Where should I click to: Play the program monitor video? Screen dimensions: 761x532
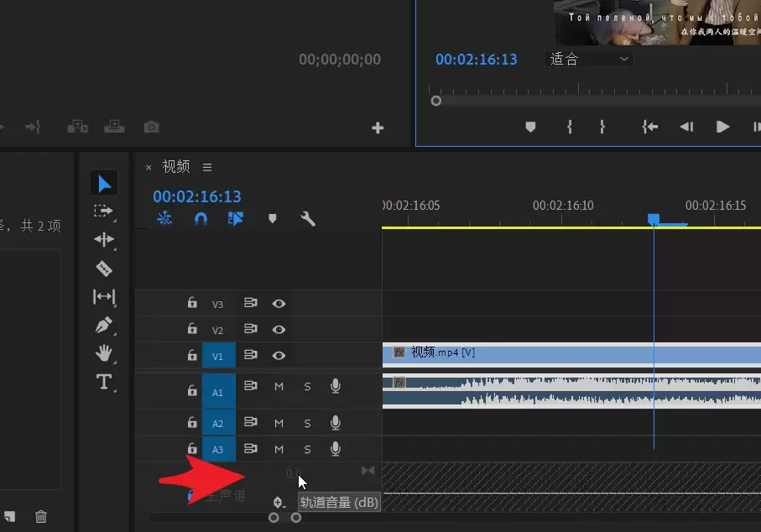(722, 128)
